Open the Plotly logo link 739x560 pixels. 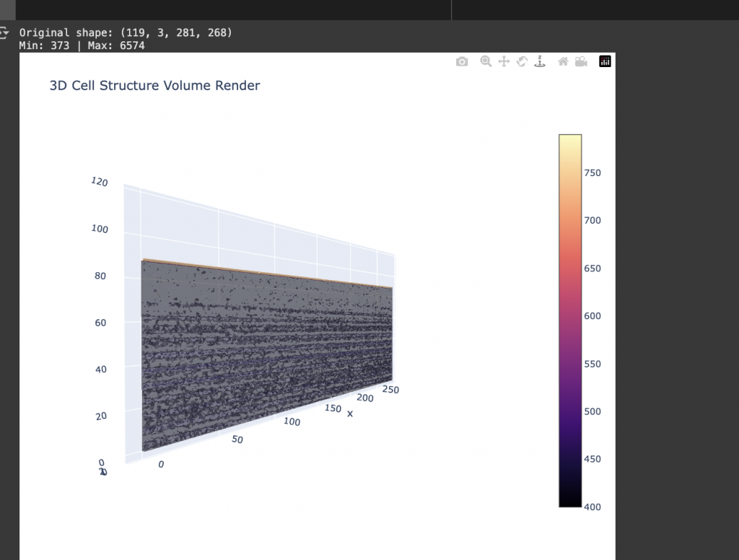point(605,61)
